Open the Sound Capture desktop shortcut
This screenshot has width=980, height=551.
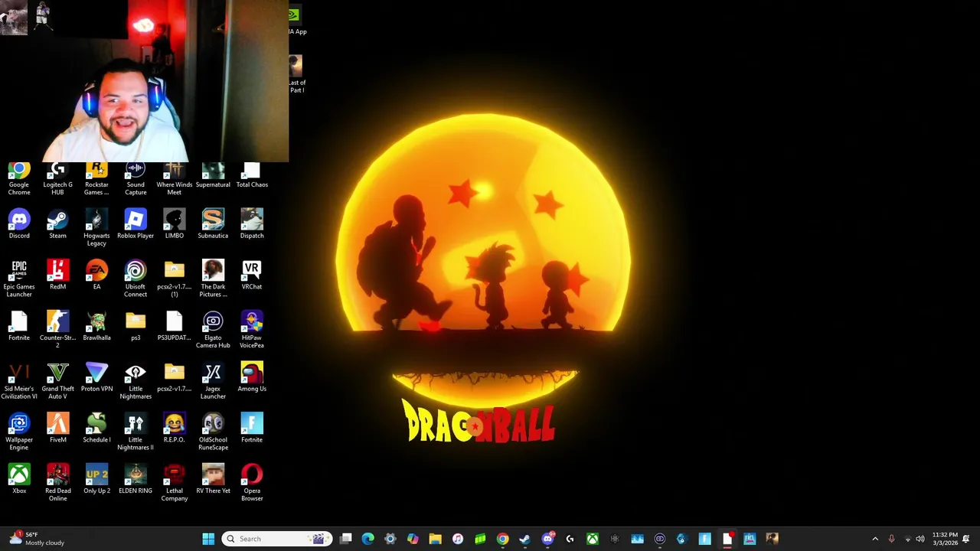pos(136,178)
